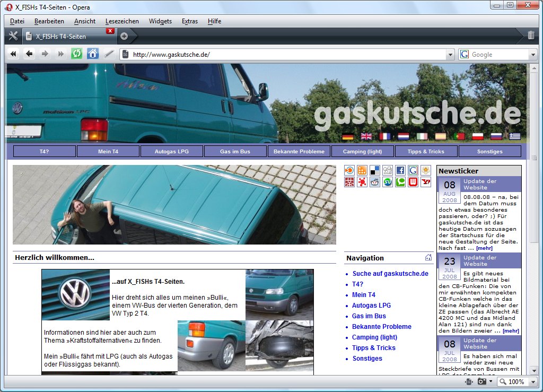Open the Bearbeiten menu
543x392 pixels.
click(49, 21)
